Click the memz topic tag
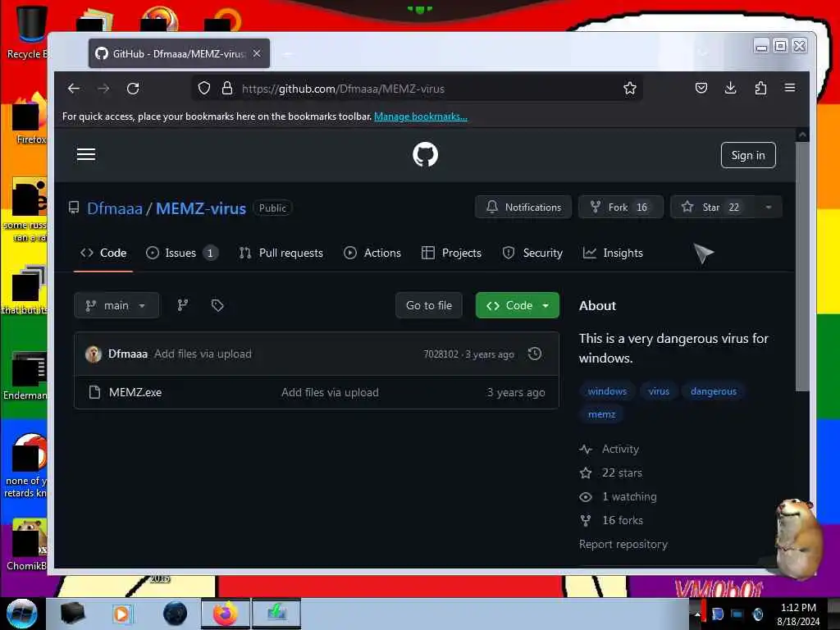 tap(601, 414)
